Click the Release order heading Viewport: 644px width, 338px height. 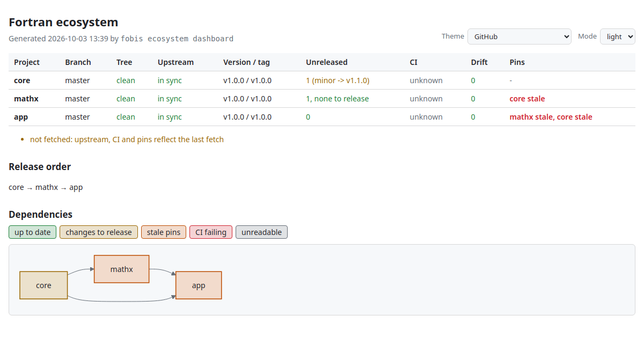coord(40,167)
